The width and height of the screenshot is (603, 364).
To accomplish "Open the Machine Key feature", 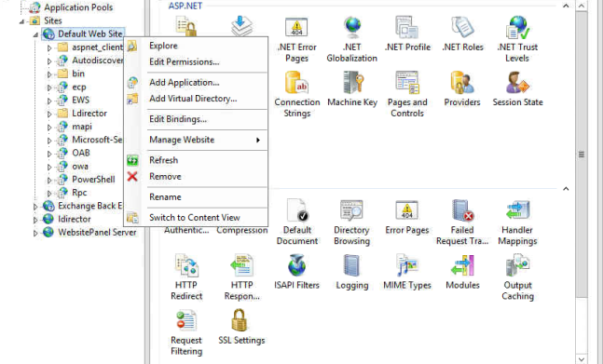I will pos(352,89).
